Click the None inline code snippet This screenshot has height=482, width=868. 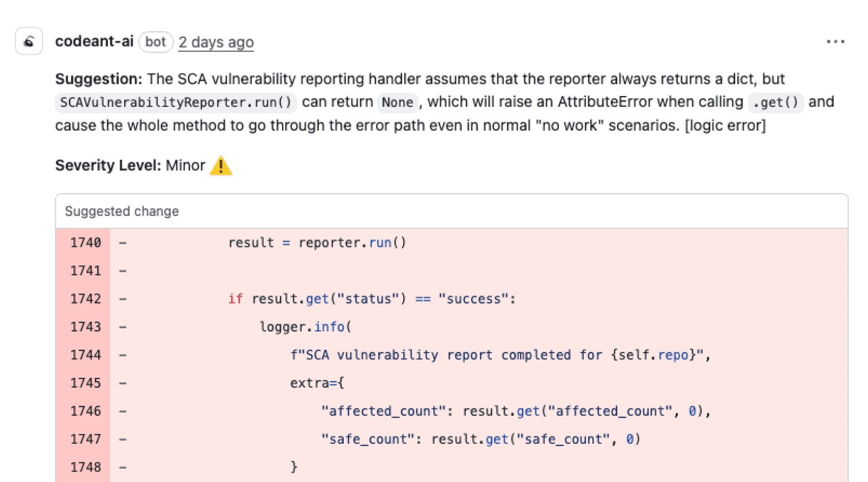397,102
